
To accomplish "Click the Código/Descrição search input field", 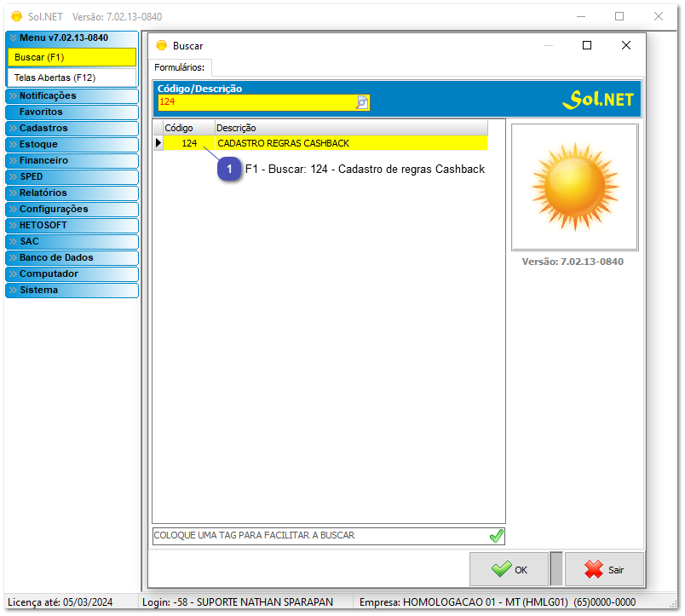I will [x=256, y=102].
